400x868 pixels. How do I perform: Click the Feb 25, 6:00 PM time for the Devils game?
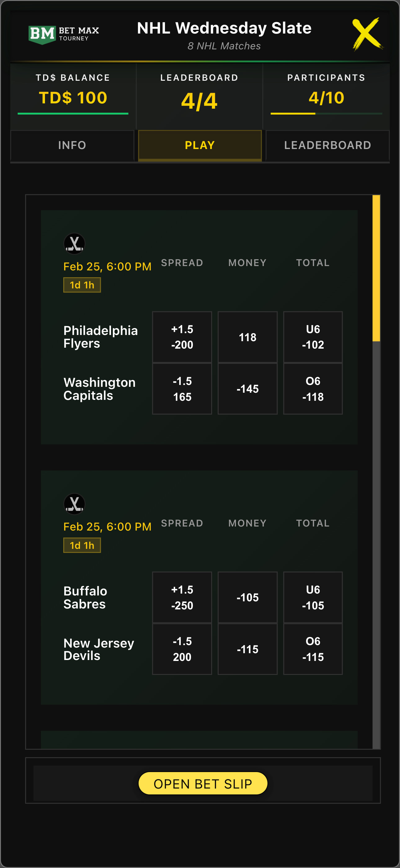107,526
